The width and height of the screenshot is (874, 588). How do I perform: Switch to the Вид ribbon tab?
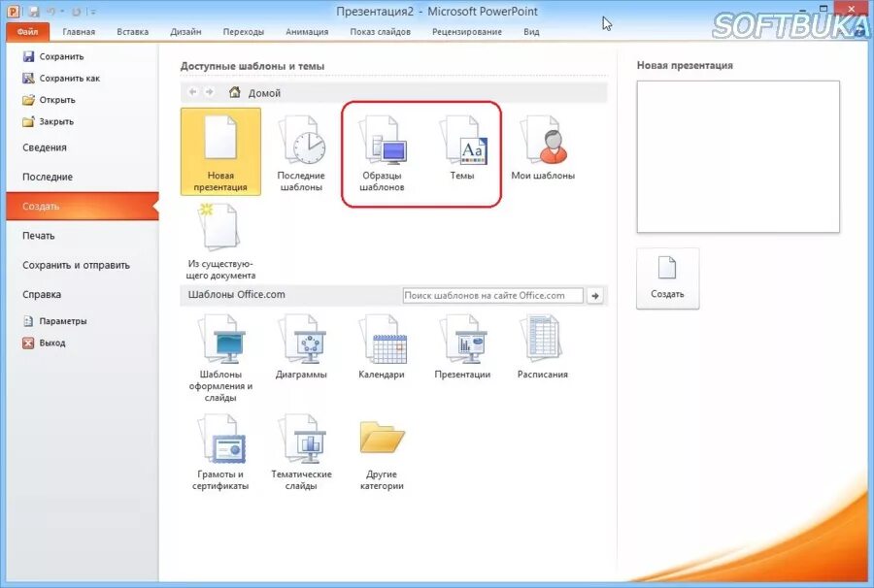(x=531, y=32)
